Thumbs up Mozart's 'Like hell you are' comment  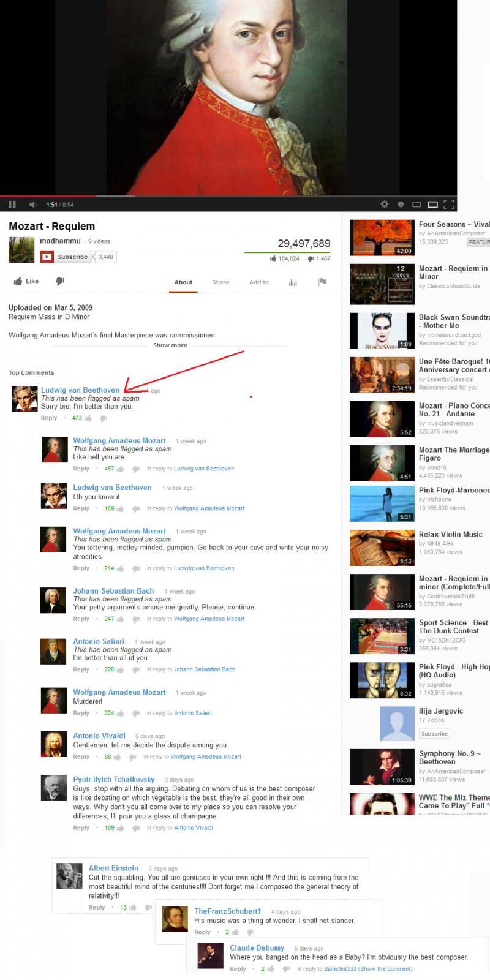pyautogui.click(x=120, y=469)
